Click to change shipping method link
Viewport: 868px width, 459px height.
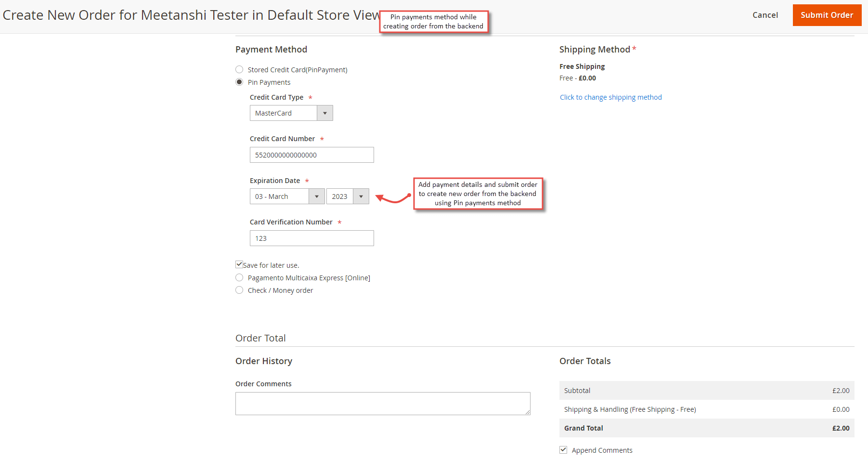(610, 97)
